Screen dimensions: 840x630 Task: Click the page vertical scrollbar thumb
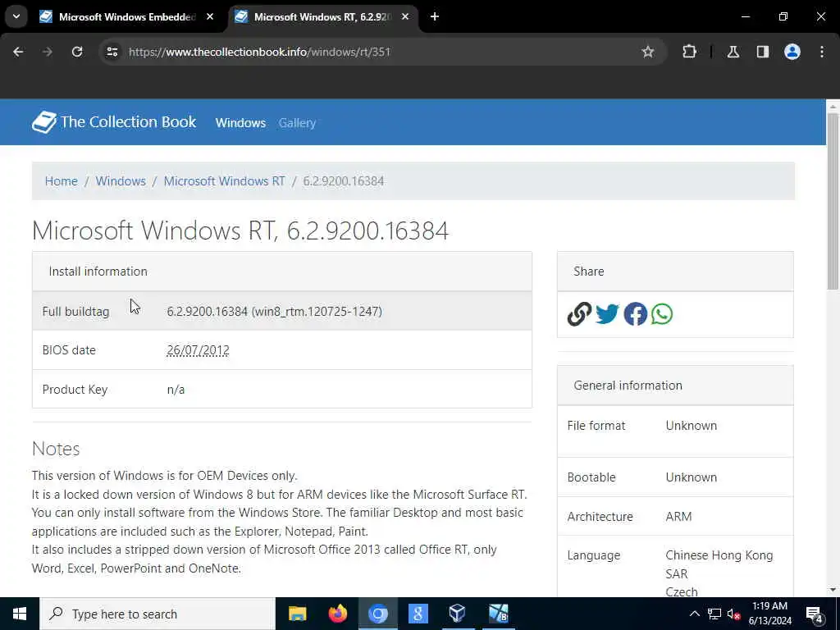point(833,201)
